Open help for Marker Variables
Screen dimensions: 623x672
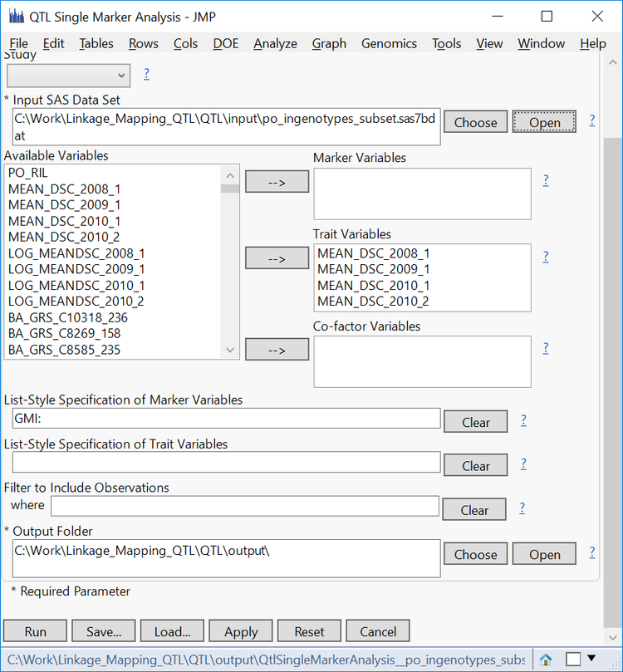click(546, 179)
